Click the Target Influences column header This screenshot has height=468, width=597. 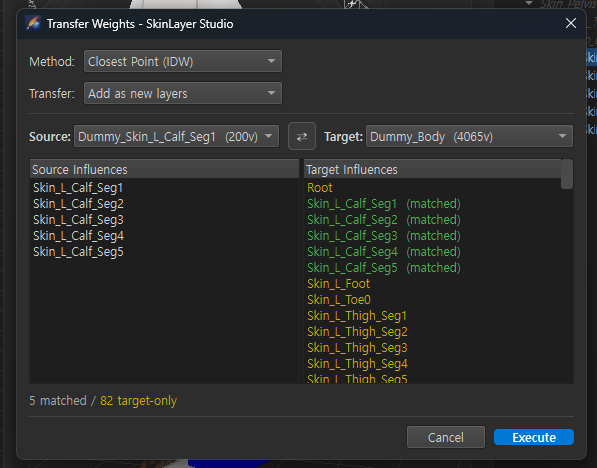[x=433, y=169]
